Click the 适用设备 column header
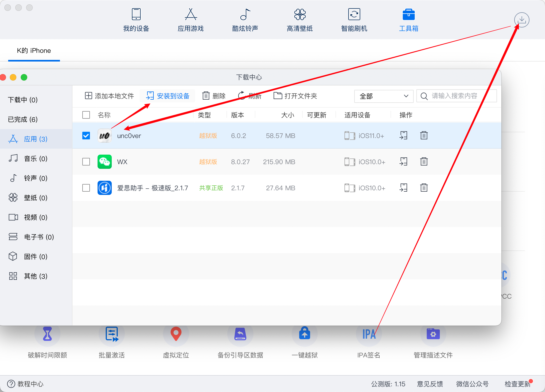The image size is (545, 392). [x=357, y=115]
